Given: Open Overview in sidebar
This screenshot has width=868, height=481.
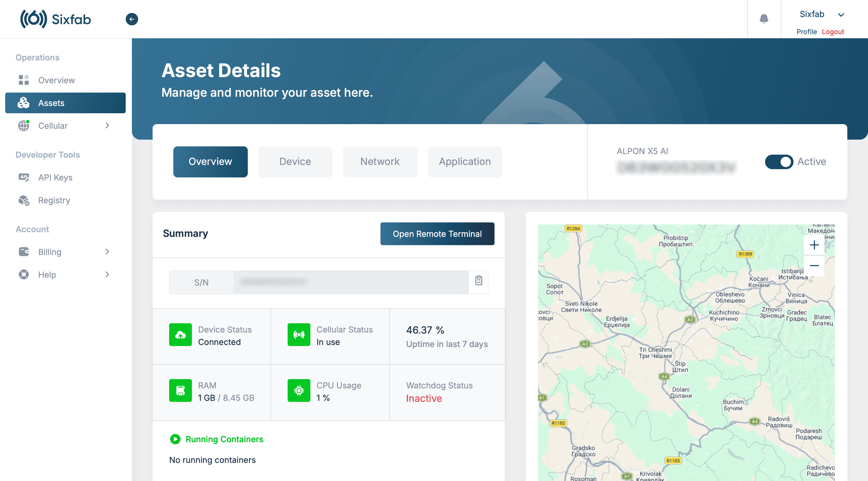Looking at the screenshot, I should (65, 80).
